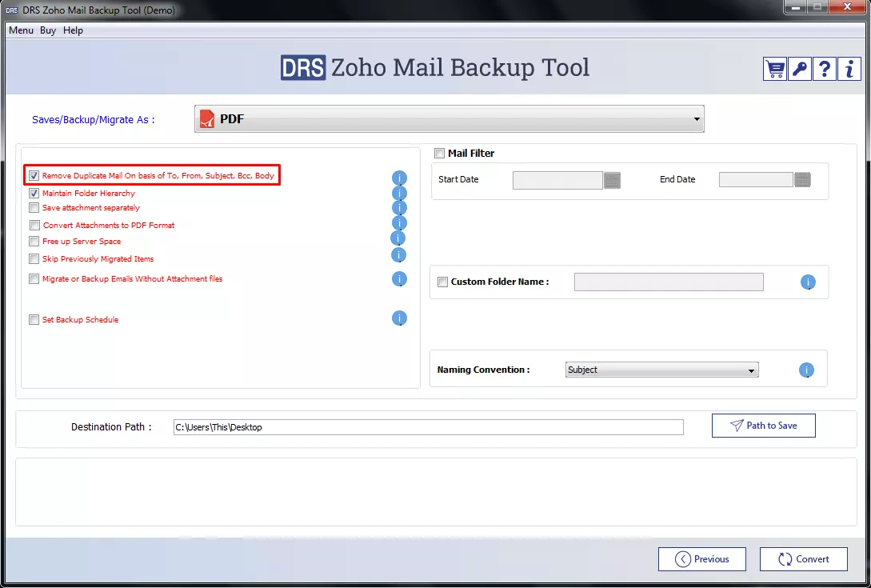871x588 pixels.
Task: View info for Free up Server Space option
Action: (x=398, y=238)
